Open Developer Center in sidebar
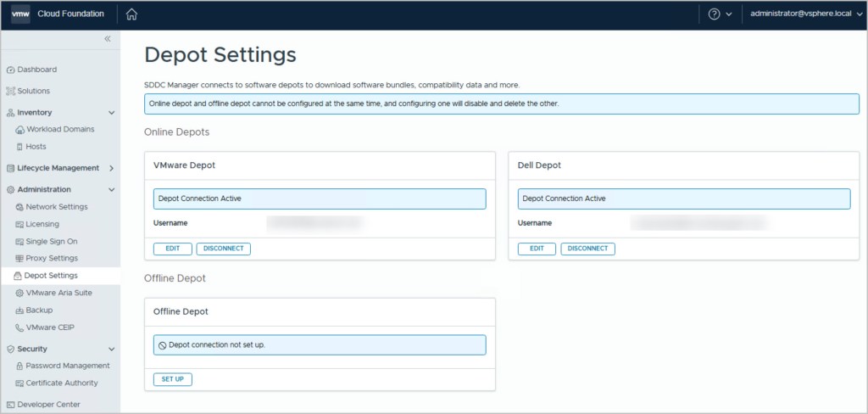 point(50,405)
